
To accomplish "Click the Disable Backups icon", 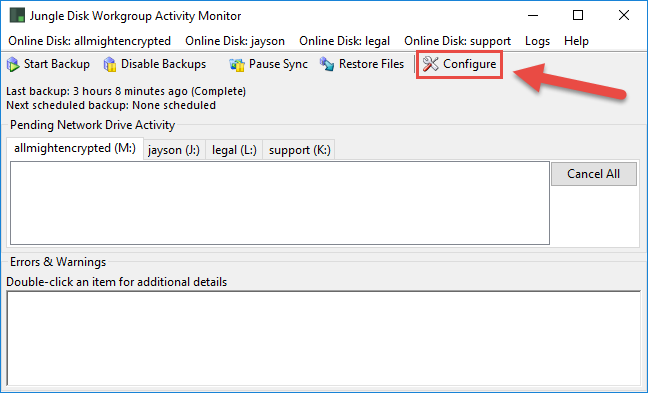I will point(110,64).
